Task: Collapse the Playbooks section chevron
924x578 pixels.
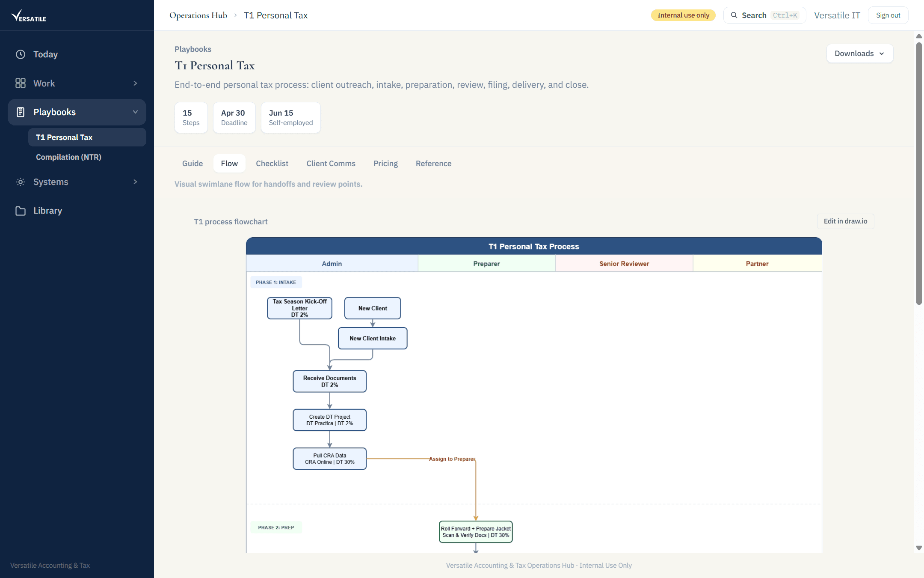Action: point(135,112)
